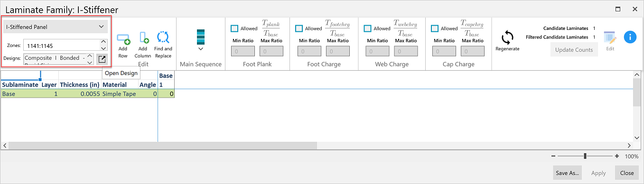The height and width of the screenshot is (184, 644).
Task: Click Foot Charge Min Ratio field
Action: point(309,52)
